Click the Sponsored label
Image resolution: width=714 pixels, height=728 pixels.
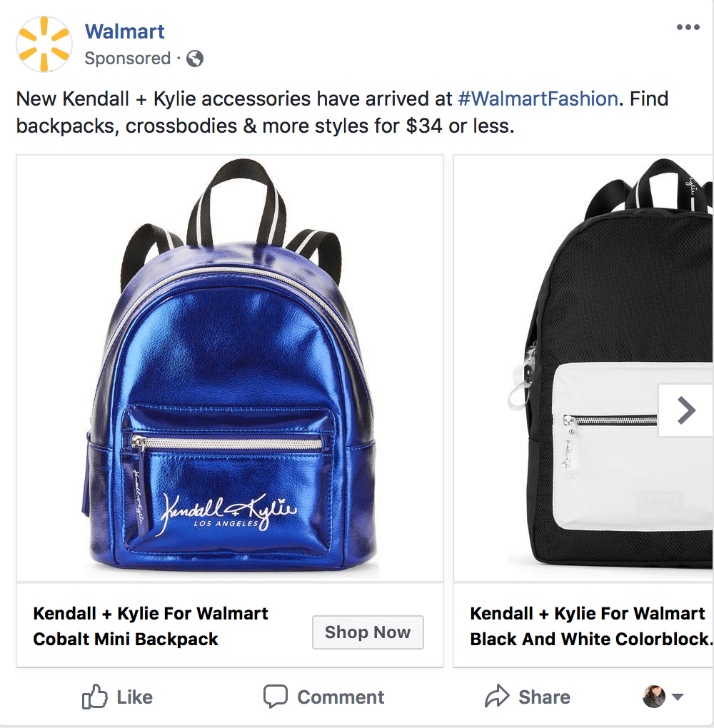point(127,59)
